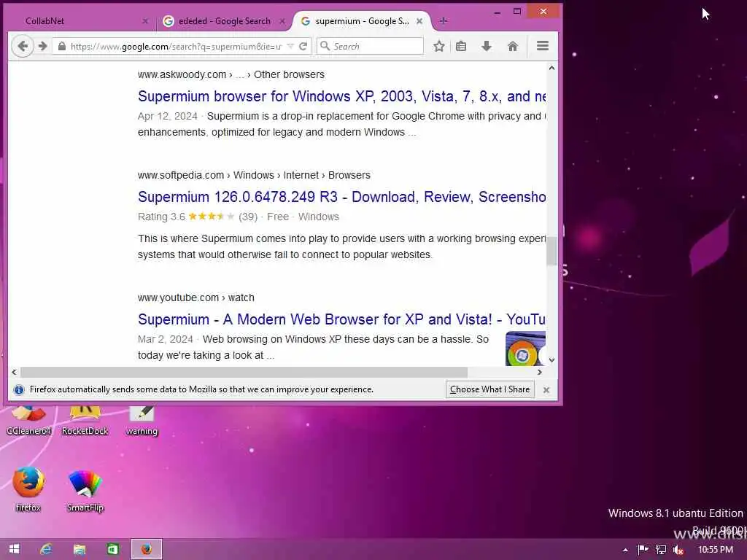Open the warning desktop file
Image resolution: width=747 pixels, height=560 pixels.
[142, 419]
